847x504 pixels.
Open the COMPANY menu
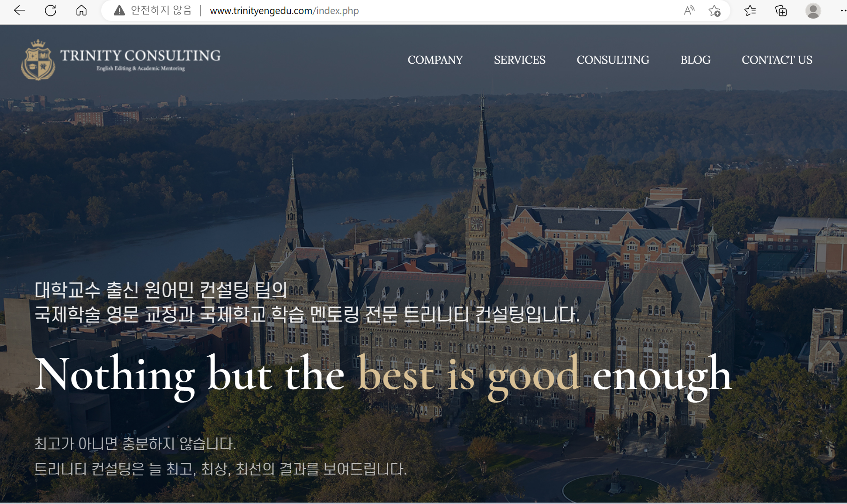click(435, 60)
